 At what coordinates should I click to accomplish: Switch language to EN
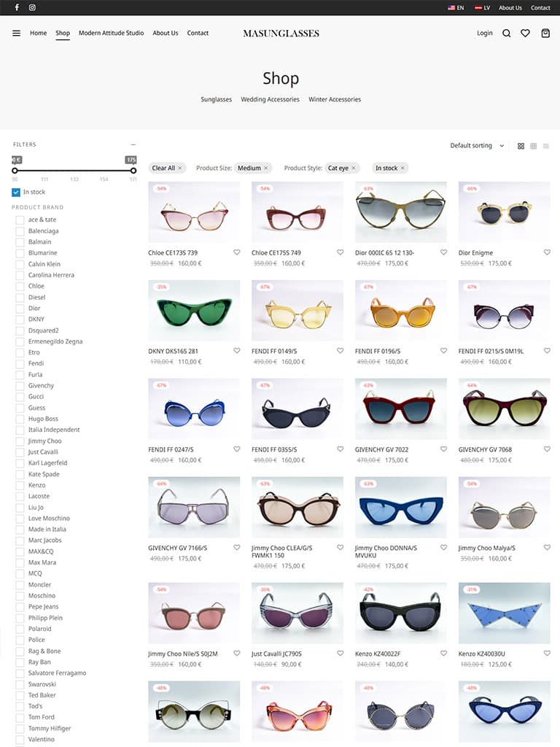[x=456, y=7]
